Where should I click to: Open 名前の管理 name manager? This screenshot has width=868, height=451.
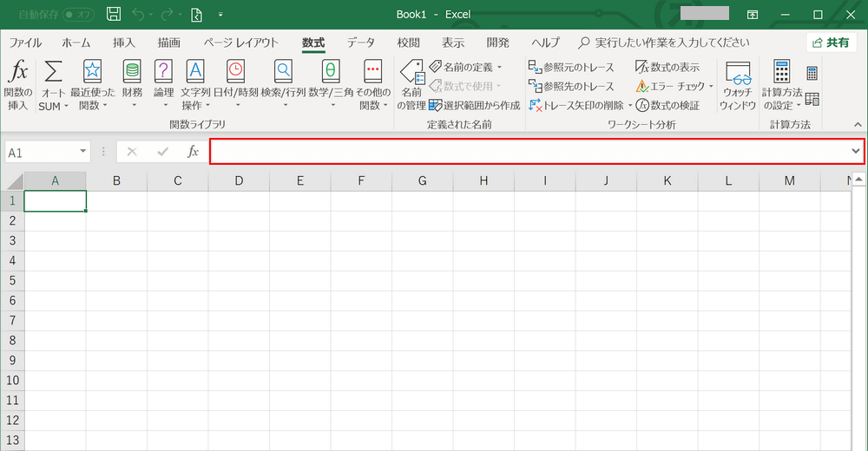tap(411, 85)
